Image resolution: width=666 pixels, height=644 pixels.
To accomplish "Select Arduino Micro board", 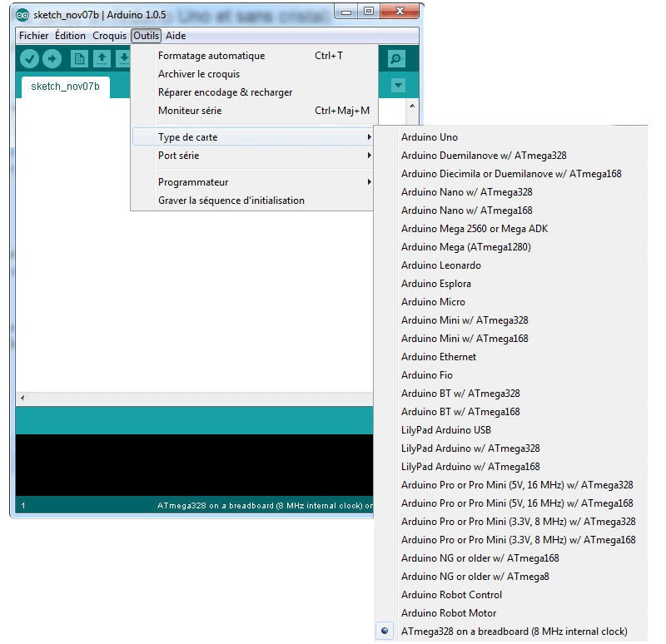I will (511, 302).
